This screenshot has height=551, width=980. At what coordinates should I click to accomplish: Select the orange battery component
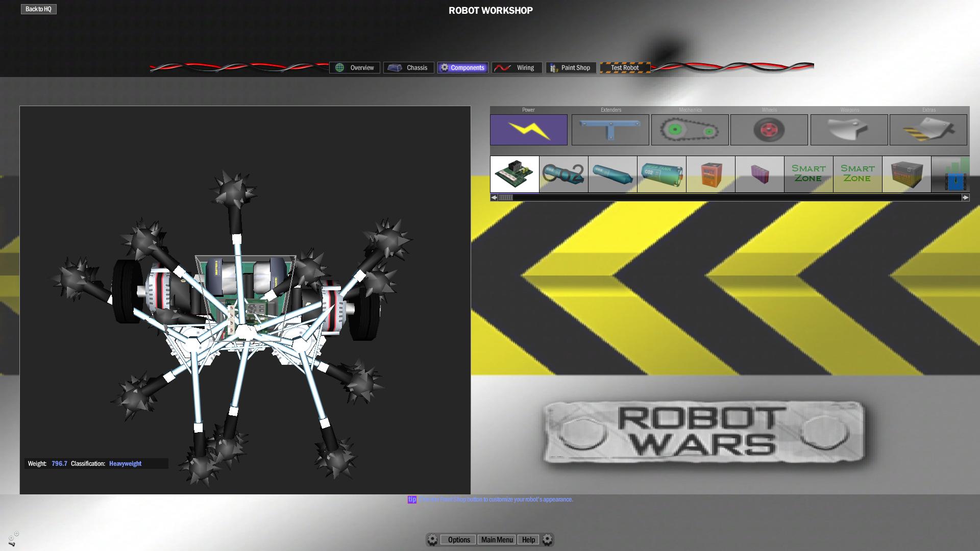[x=710, y=174]
